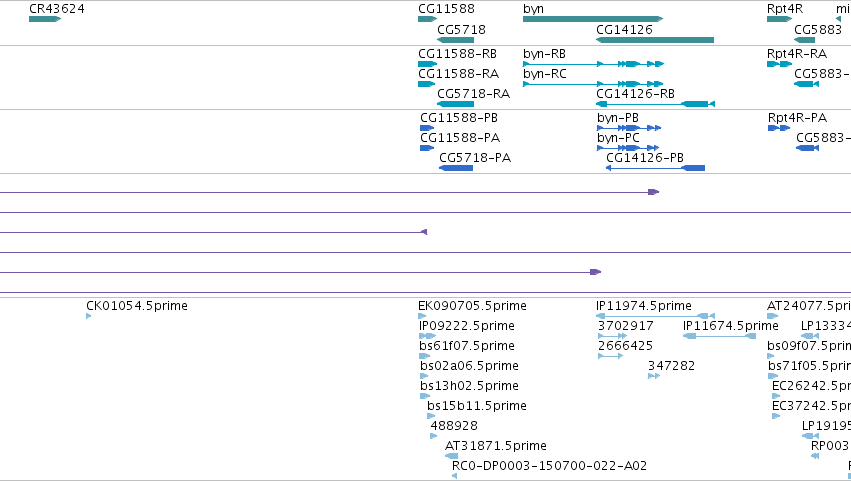The height and width of the screenshot is (481, 851).
Task: Select EST IP11974.5prime
Action: [x=644, y=306]
